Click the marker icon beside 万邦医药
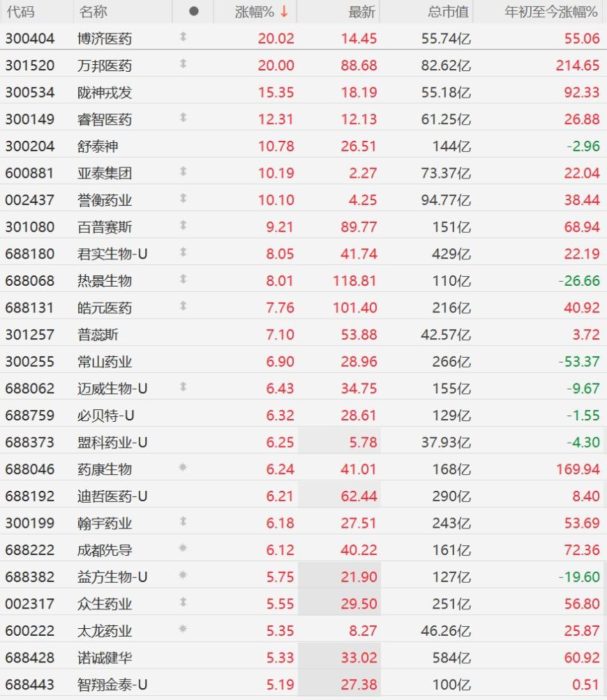 click(183, 64)
